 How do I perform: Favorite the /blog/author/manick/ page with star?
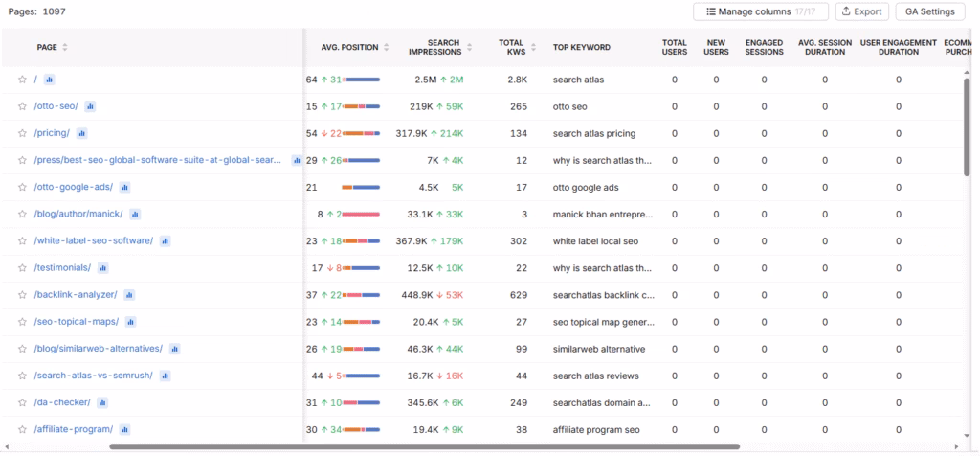click(22, 215)
